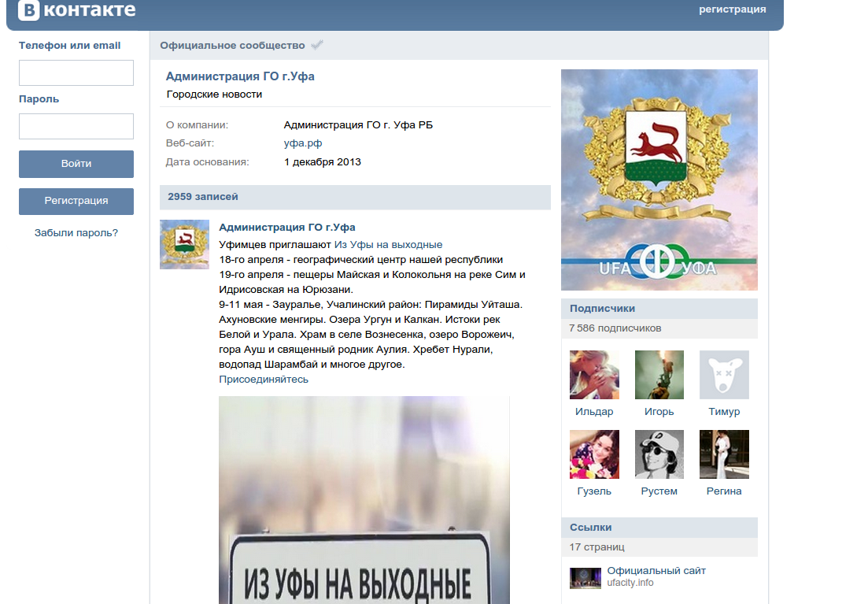Click the Ссылки section header
Screen dimensions: 868x604
659,528
